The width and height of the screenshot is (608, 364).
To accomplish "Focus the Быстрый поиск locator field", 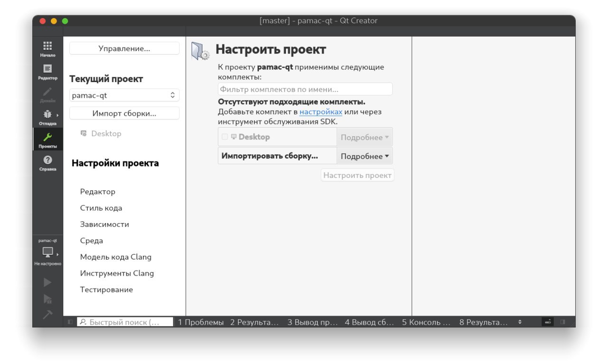I will 125,322.
